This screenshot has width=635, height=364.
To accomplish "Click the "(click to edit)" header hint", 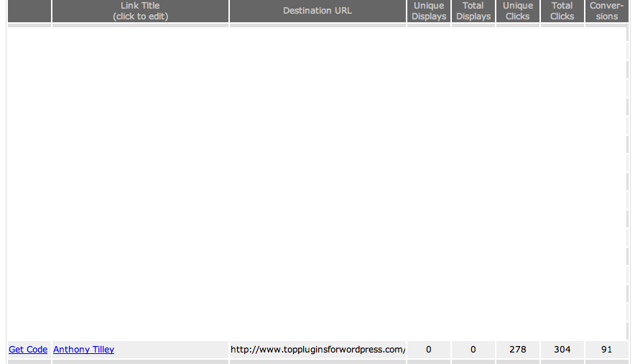I will pos(140,17).
